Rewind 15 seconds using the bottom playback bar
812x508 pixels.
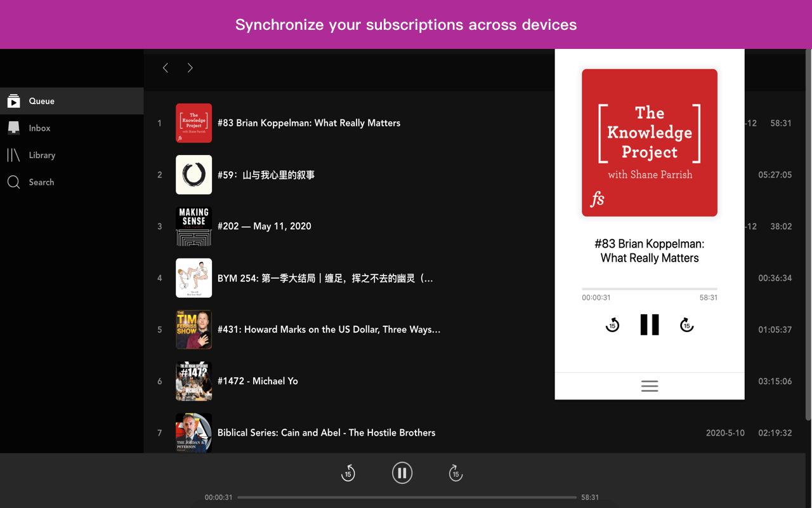point(348,472)
